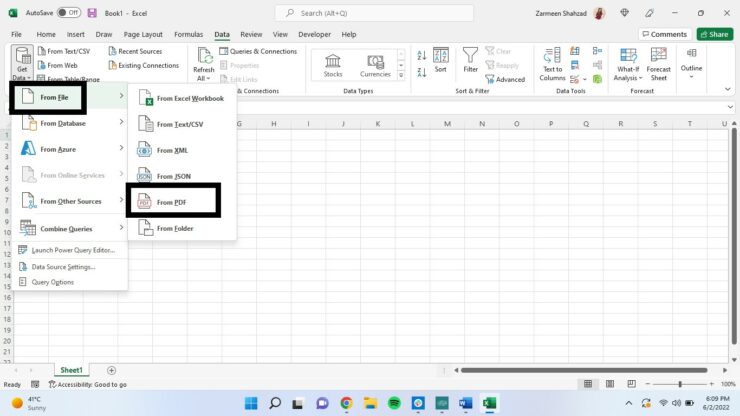Add a new sheet

pyautogui.click(x=111, y=370)
